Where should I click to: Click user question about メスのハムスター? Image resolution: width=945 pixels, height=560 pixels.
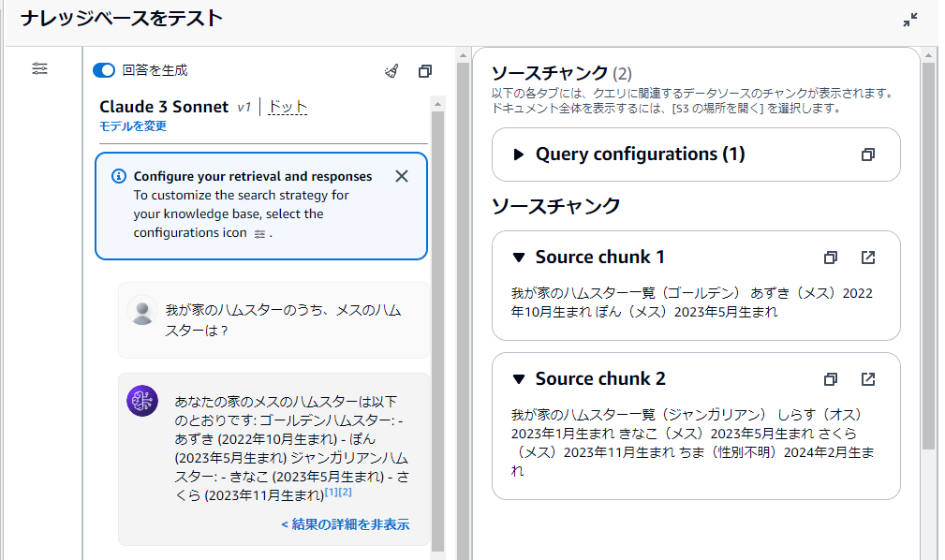(x=283, y=320)
